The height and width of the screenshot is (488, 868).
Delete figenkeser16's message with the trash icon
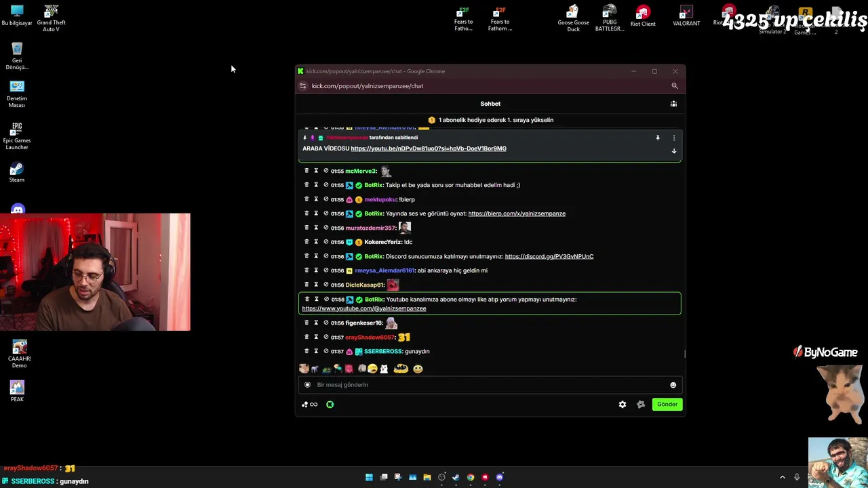pyautogui.click(x=307, y=323)
